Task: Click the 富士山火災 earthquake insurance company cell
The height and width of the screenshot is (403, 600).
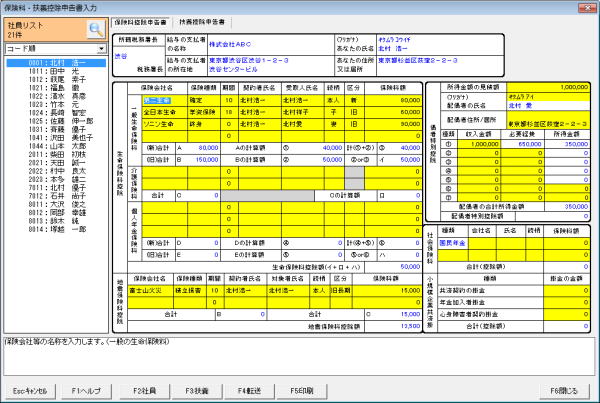Action: 150,290
